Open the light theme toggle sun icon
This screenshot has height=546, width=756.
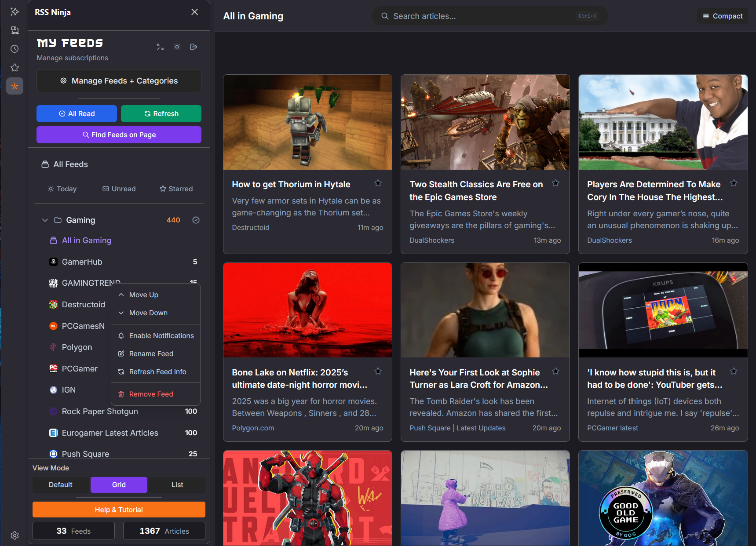(177, 47)
